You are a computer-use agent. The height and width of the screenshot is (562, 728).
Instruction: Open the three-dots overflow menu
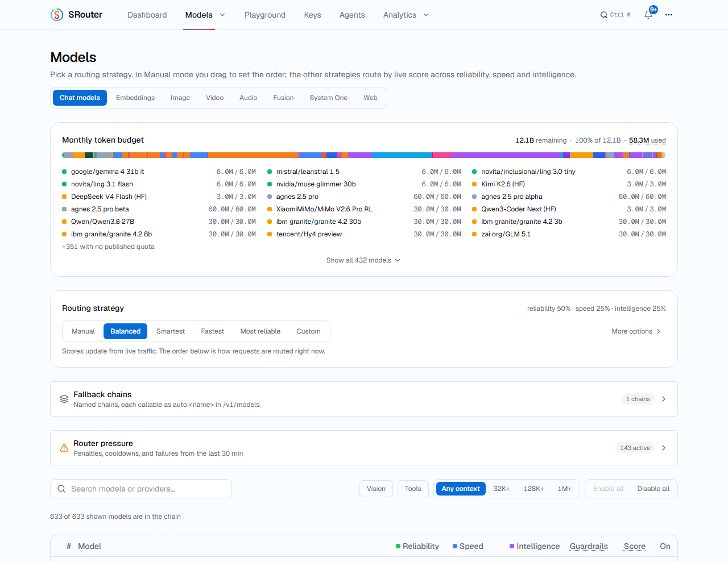pyautogui.click(x=669, y=15)
